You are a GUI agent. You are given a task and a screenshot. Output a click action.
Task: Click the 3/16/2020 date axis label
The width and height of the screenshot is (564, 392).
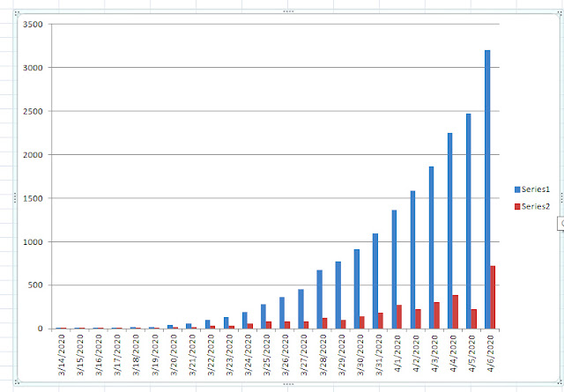pos(99,355)
